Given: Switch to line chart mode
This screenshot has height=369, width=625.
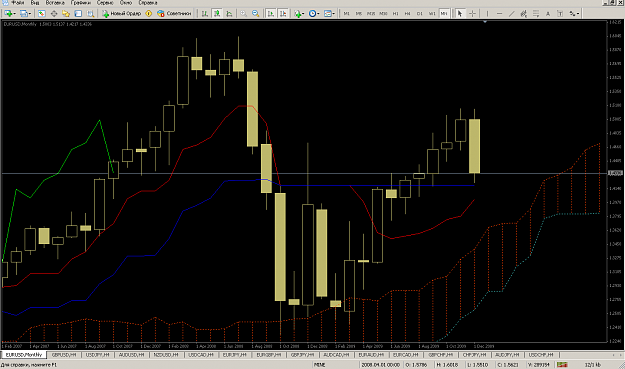Looking at the screenshot, I should [x=229, y=14].
